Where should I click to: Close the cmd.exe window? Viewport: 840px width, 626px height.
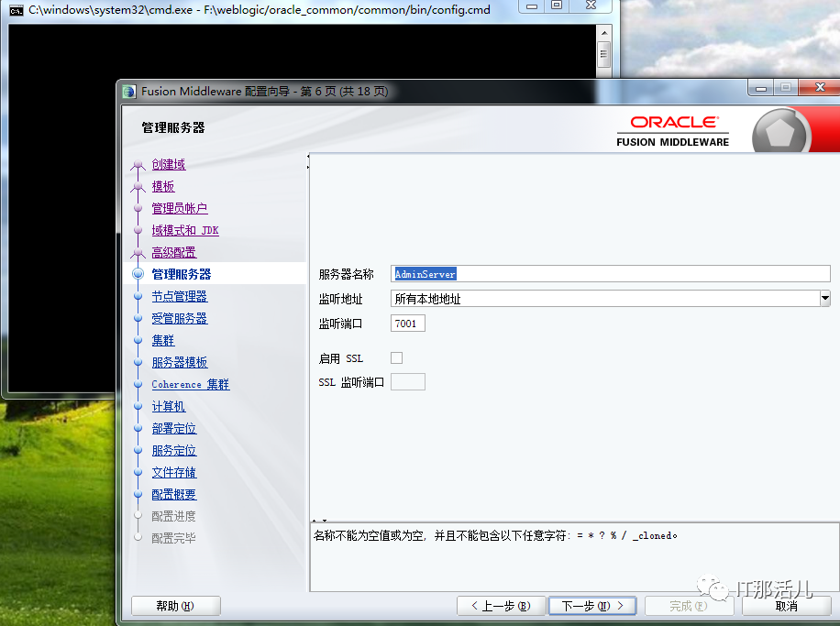[x=591, y=5]
